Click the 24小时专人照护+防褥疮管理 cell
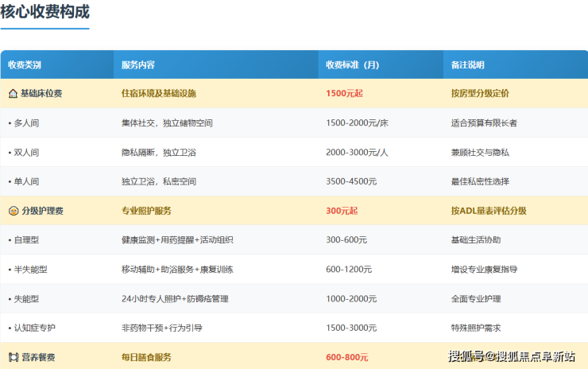 point(175,299)
